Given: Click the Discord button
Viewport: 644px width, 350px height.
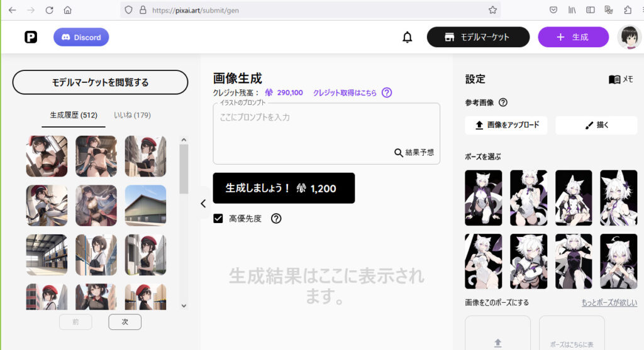Looking at the screenshot, I should pos(81,37).
